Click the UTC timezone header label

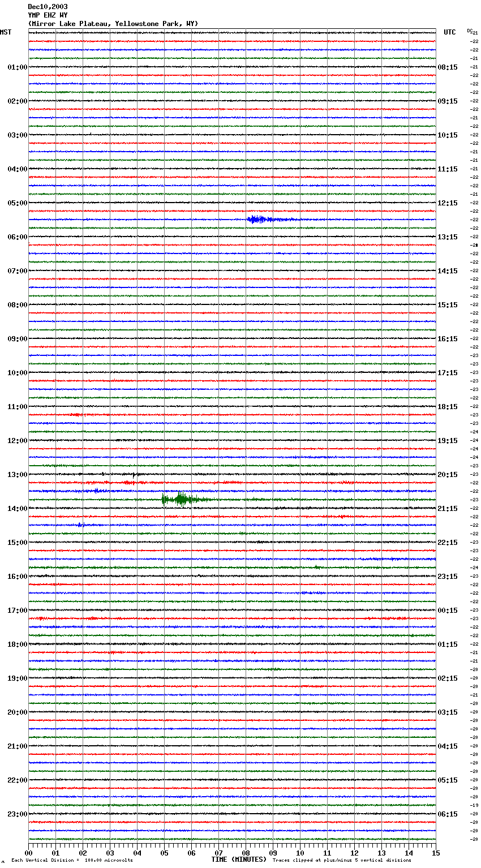tap(450, 32)
